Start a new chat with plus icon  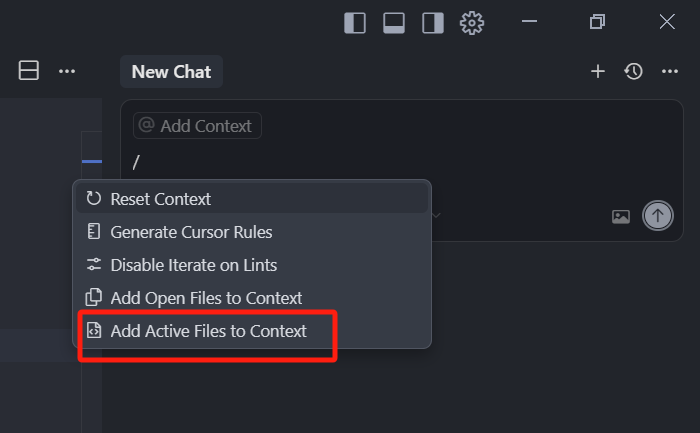598,71
